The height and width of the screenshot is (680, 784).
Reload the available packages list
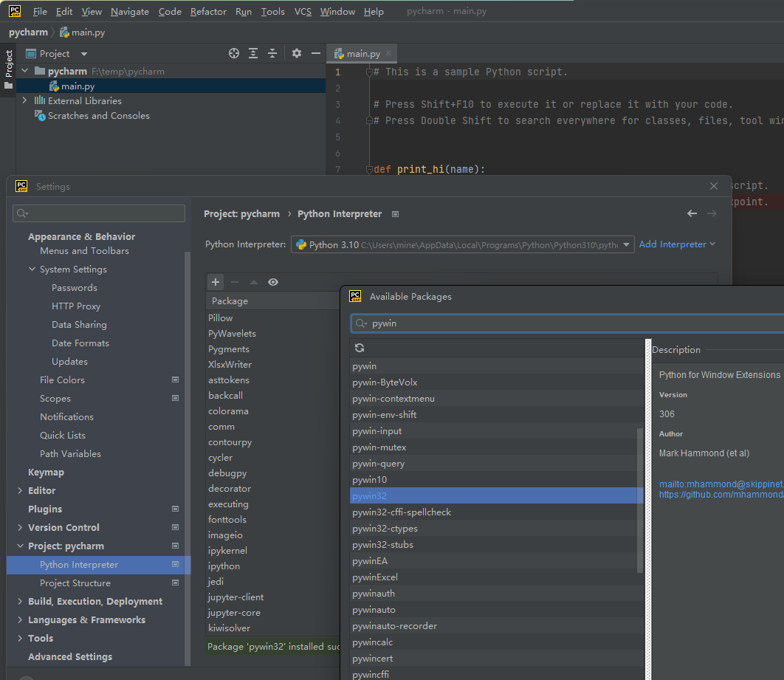click(x=360, y=348)
